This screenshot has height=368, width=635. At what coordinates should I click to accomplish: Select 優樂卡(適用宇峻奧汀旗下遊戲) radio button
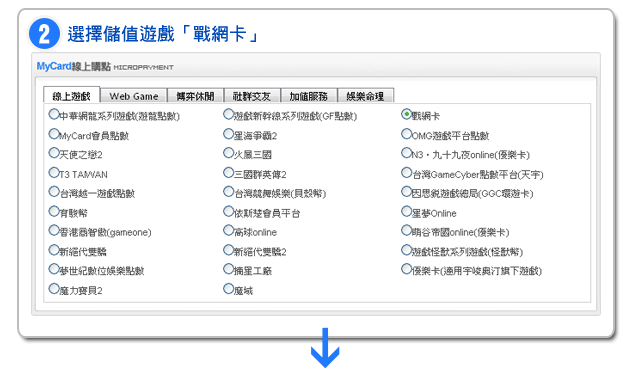click(407, 269)
